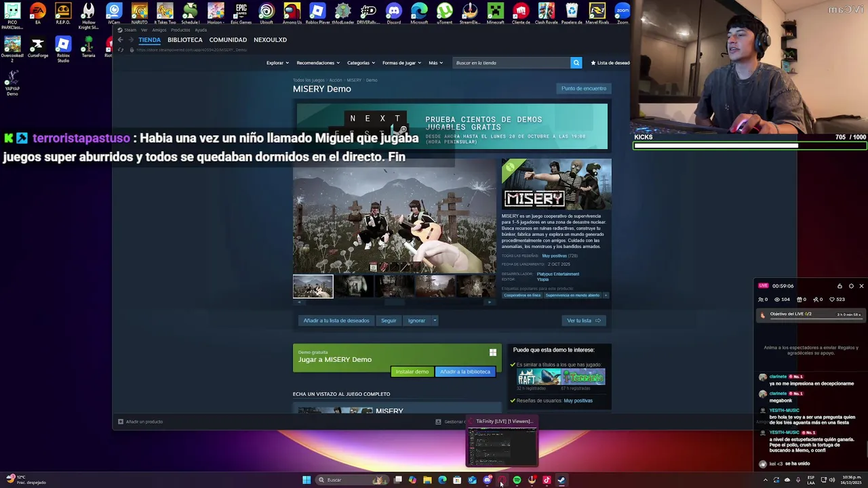Screen dimensions: 868x488
Task: Open the Ubisoft desktop shortcut
Action: click(267, 14)
